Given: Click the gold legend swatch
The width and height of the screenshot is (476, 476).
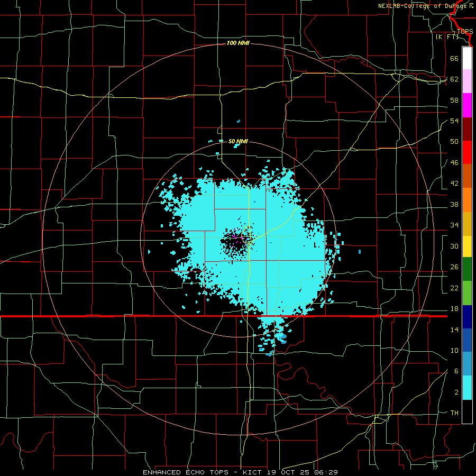Looking at the screenshot, I should pyautogui.click(x=467, y=224).
